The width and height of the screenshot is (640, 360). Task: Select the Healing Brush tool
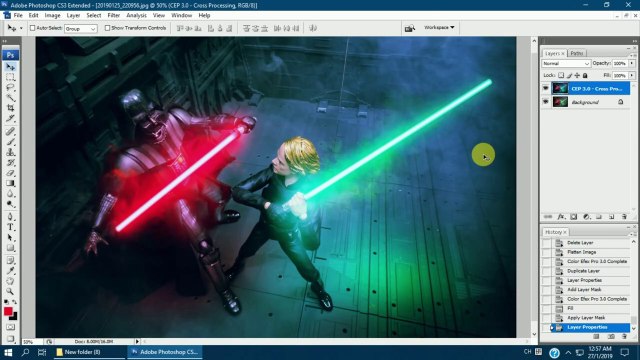point(10,131)
